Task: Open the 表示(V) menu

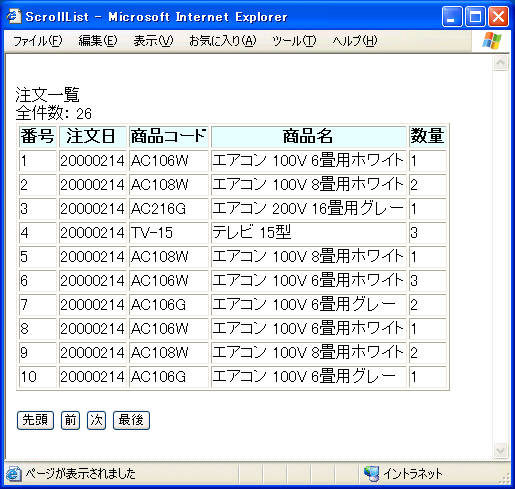Action: (x=153, y=41)
